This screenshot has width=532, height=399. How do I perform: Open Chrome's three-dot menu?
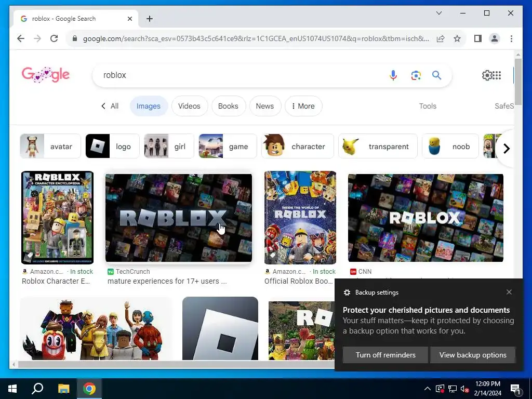[x=511, y=38]
